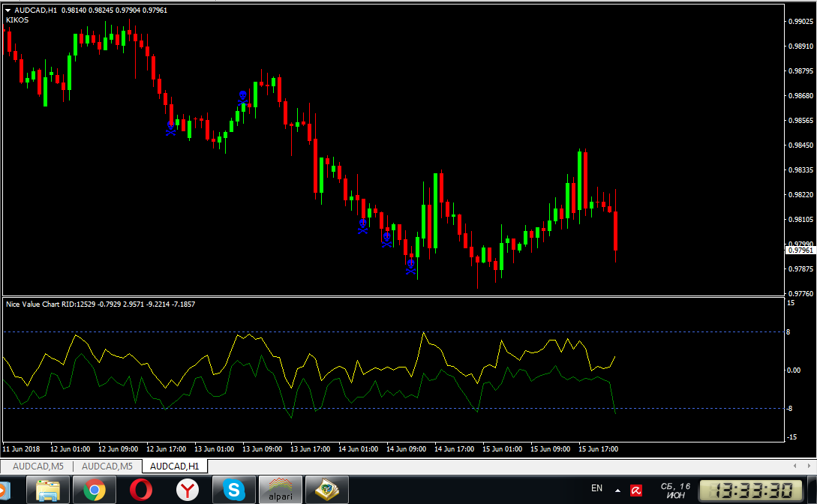Open the EN language selector

tap(596, 489)
